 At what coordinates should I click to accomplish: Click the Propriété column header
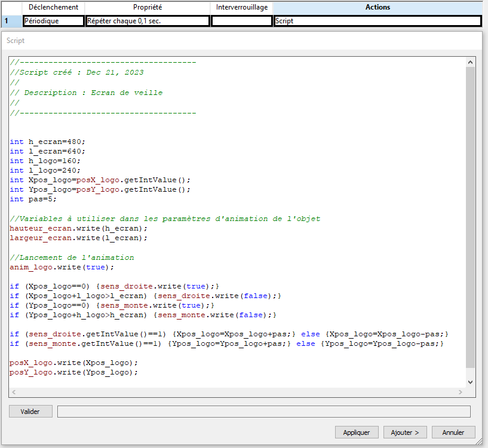coord(148,7)
